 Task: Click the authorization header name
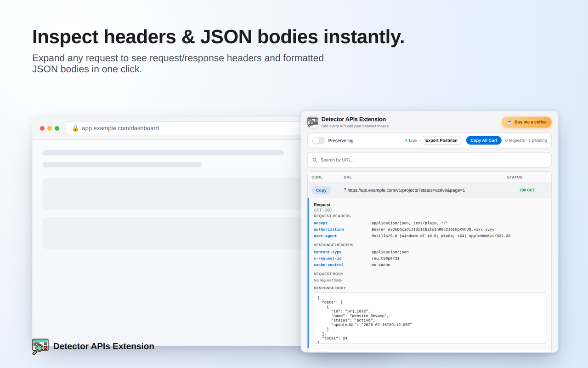click(x=328, y=230)
